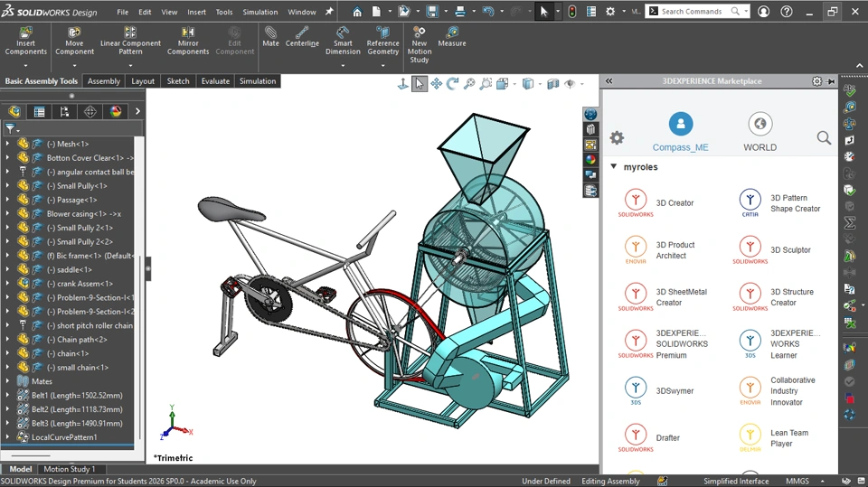This screenshot has height=487, width=868.
Task: Pin the 3DEXPERIENCE Marketplace panel
Action: 831,81
